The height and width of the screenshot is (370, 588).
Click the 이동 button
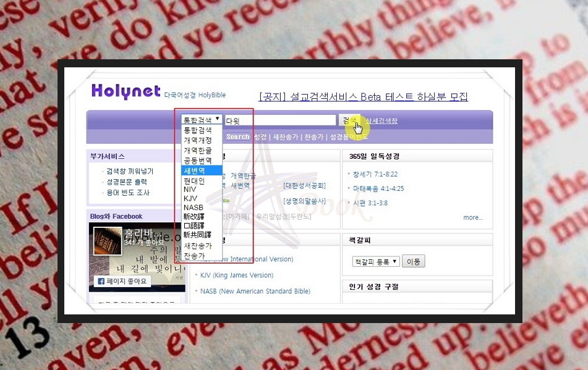[x=414, y=261]
